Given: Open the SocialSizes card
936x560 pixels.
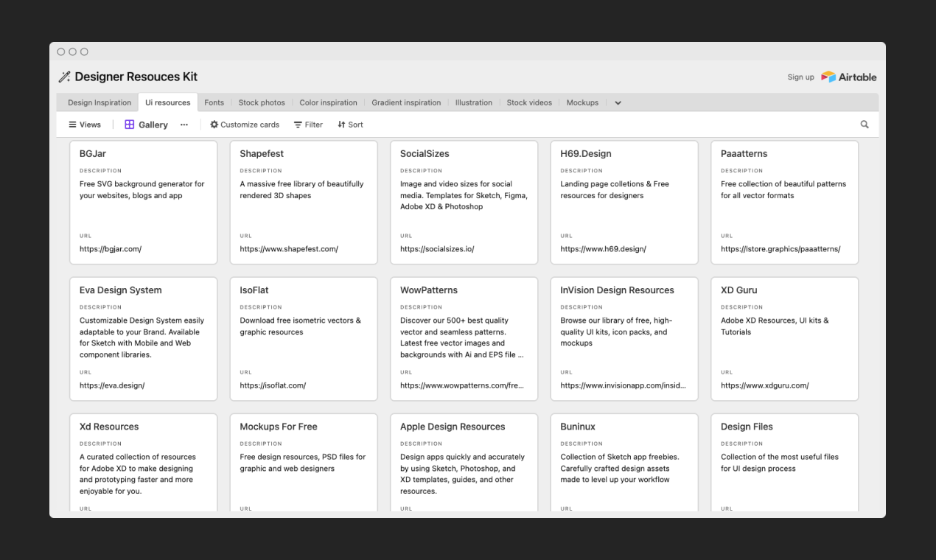Looking at the screenshot, I should [x=464, y=202].
